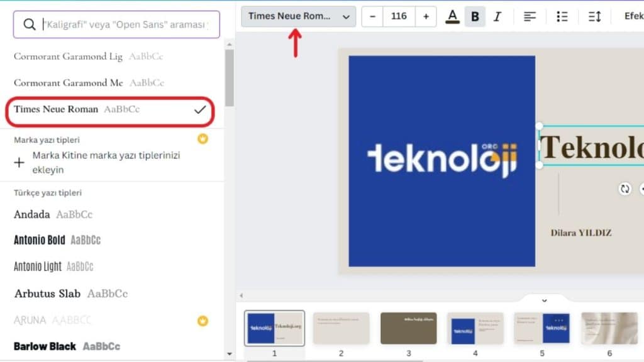Open the text color picker
Screen dimensions: 644x362
pyautogui.click(x=453, y=16)
